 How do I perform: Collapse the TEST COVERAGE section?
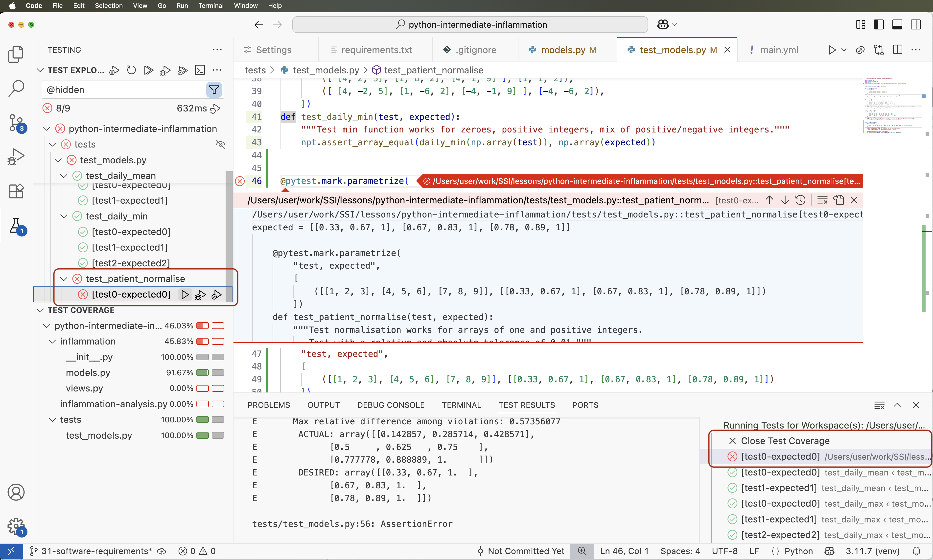click(x=40, y=310)
